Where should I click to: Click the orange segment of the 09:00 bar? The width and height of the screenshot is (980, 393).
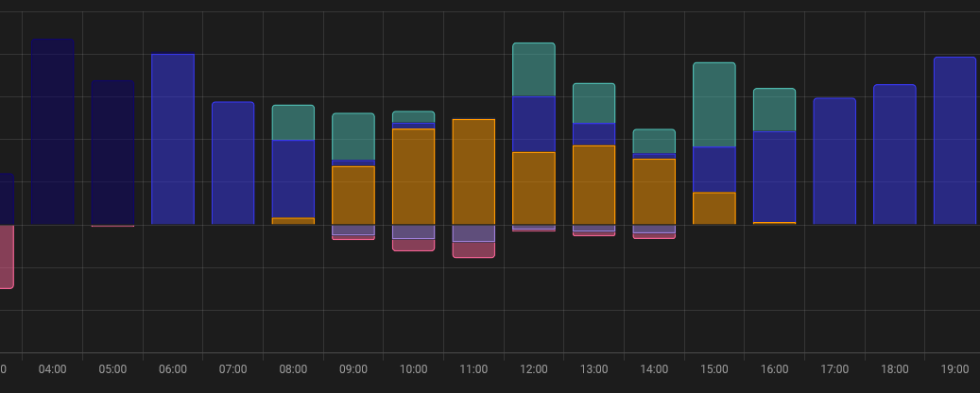[x=353, y=196]
